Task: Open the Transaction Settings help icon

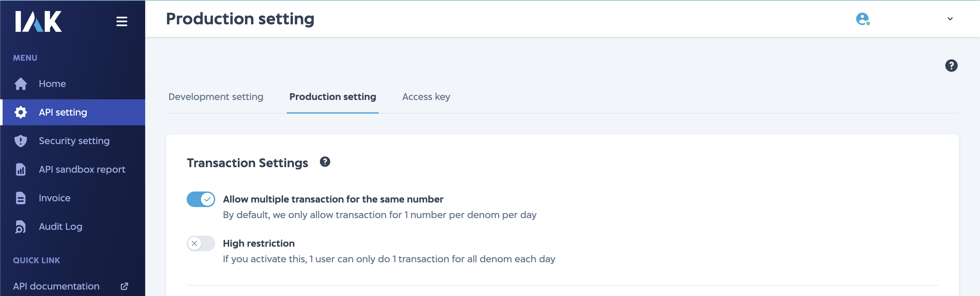Action: tap(325, 162)
